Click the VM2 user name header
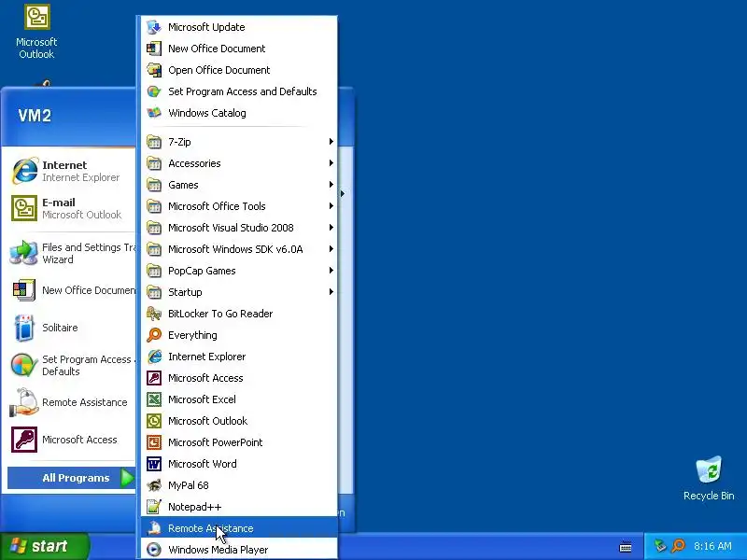 (35, 116)
